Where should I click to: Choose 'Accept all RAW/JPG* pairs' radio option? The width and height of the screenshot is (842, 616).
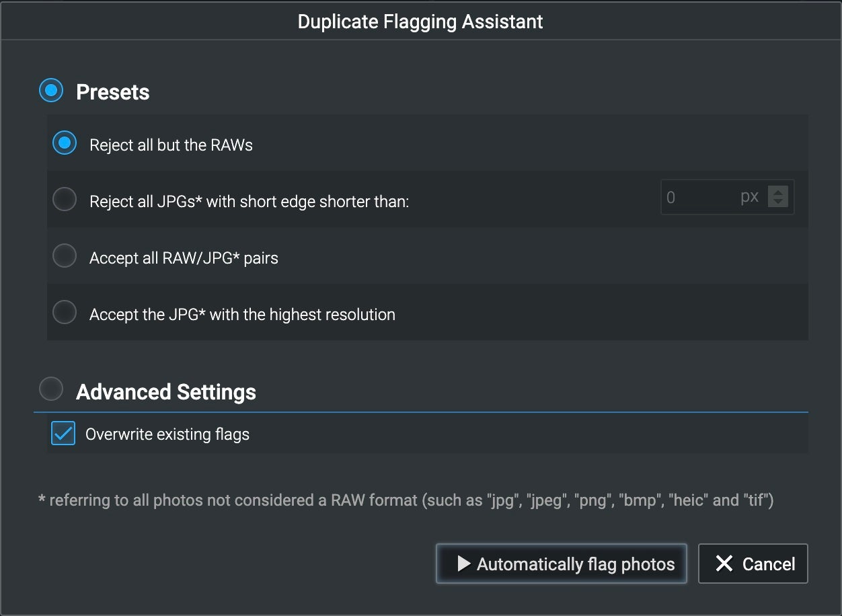click(x=65, y=256)
